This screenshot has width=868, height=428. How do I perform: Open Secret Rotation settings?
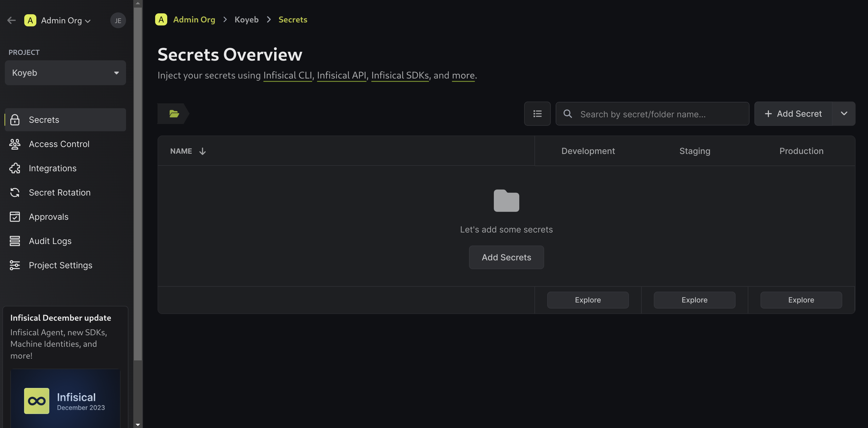pyautogui.click(x=60, y=193)
